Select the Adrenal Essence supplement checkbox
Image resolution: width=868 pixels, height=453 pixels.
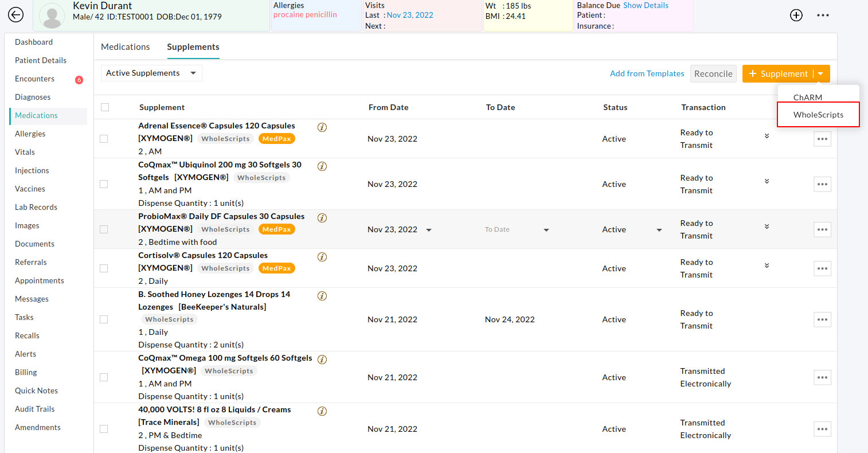point(104,139)
